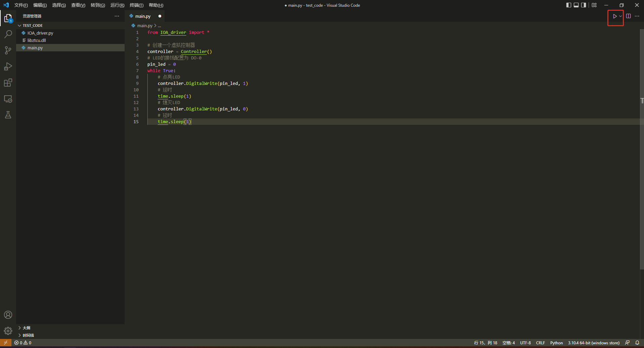
Task: Open Explorer panel more actions ellipsis
Action: coord(117,16)
